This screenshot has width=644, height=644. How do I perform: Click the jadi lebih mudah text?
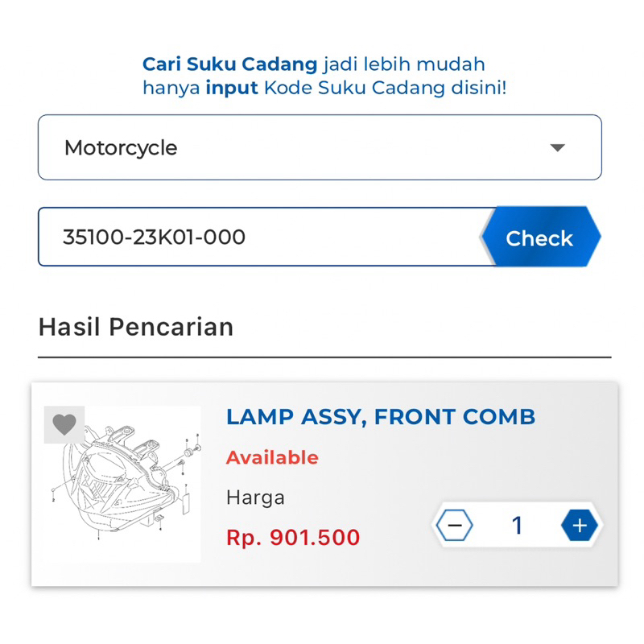[403, 64]
